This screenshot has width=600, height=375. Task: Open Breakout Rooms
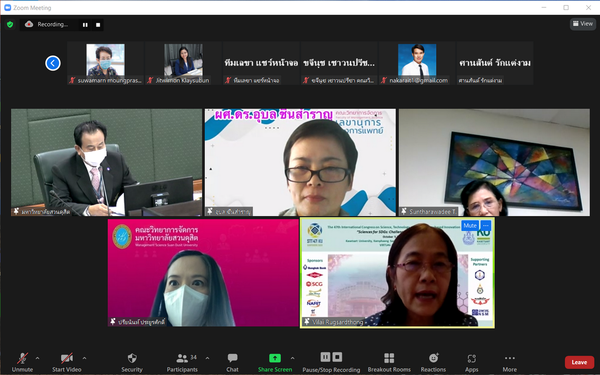(x=389, y=362)
